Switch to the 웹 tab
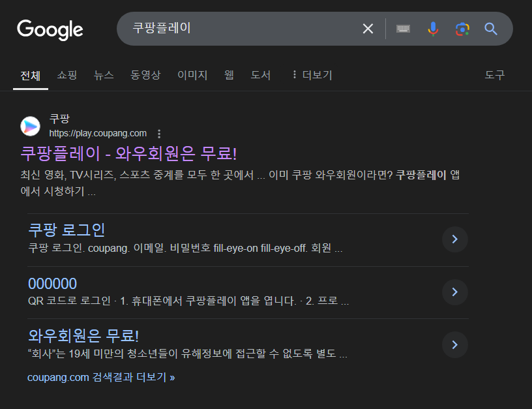Viewport: 532px width, 409px height. (x=229, y=74)
